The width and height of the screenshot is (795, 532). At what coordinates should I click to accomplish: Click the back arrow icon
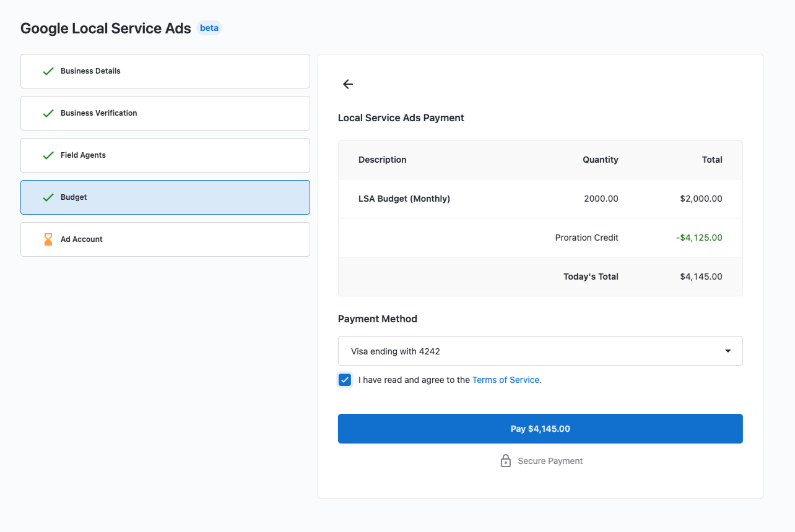[348, 84]
